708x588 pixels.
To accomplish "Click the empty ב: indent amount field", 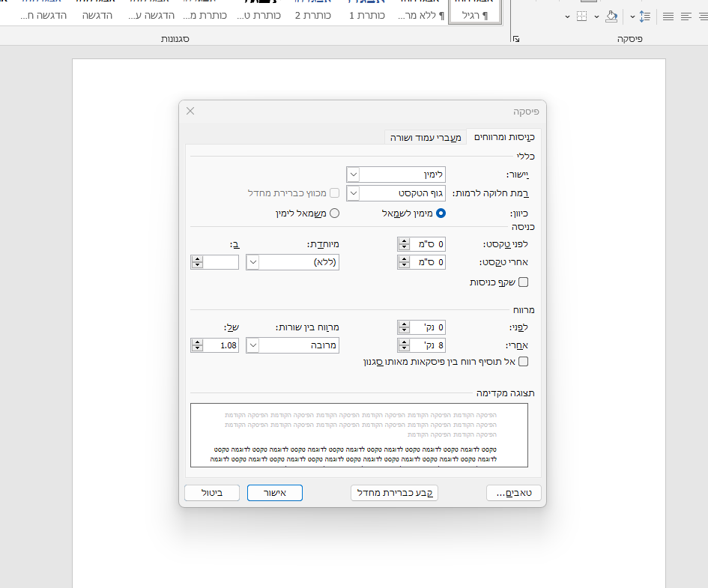I will click(221, 262).
